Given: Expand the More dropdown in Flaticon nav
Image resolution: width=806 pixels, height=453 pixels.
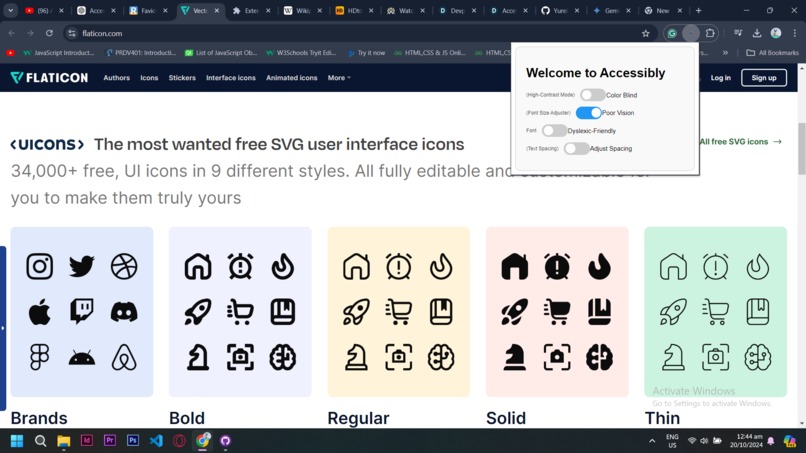Looking at the screenshot, I should (x=339, y=78).
